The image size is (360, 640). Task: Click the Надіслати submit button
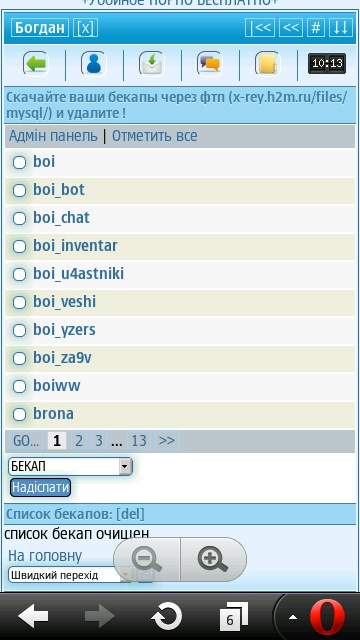(40, 487)
